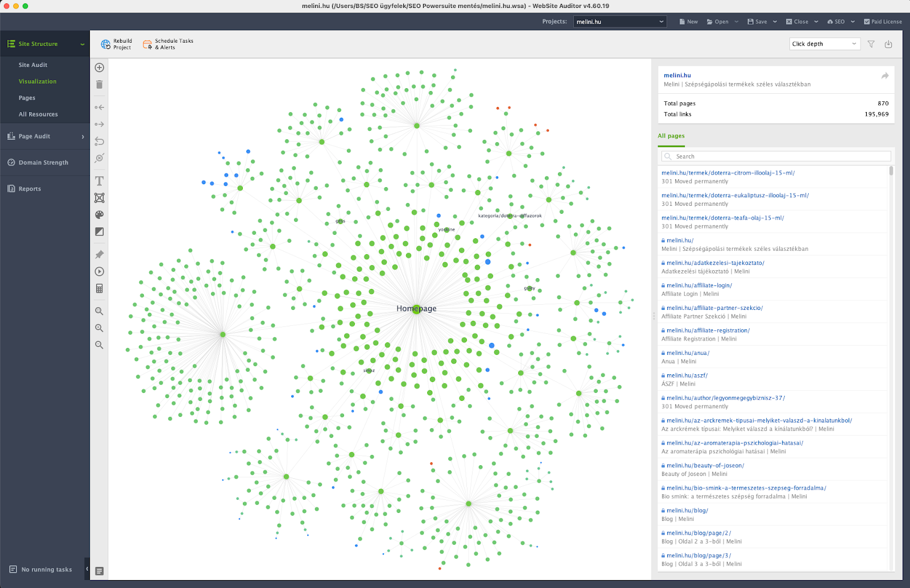
Task: Click the zoom in magnifier icon
Action: [x=100, y=328]
